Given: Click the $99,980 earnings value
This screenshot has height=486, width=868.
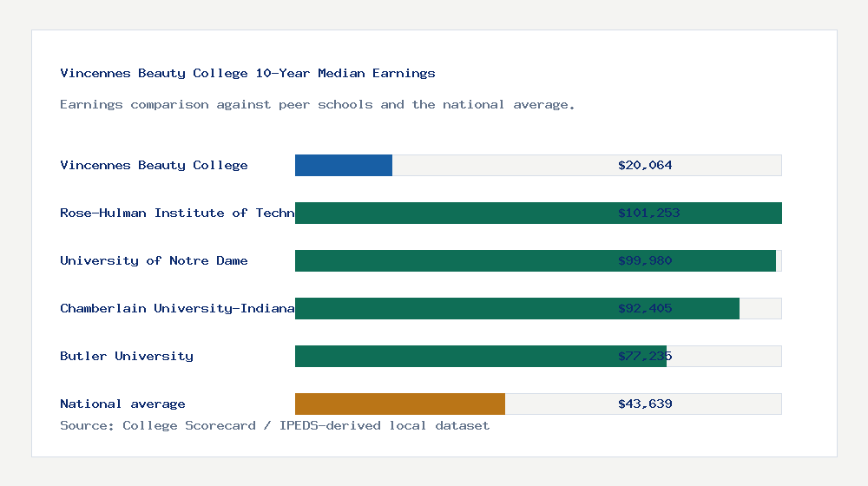Looking at the screenshot, I should point(645,260).
